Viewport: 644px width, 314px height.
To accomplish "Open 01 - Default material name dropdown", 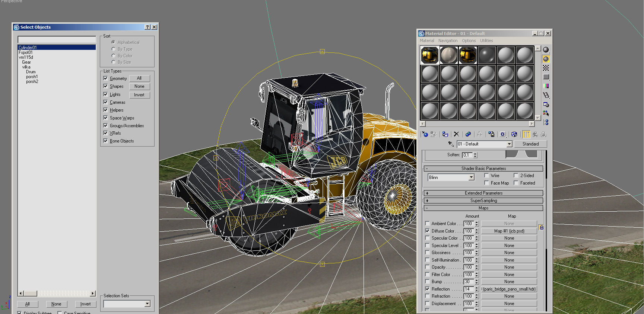I will pyautogui.click(x=509, y=144).
